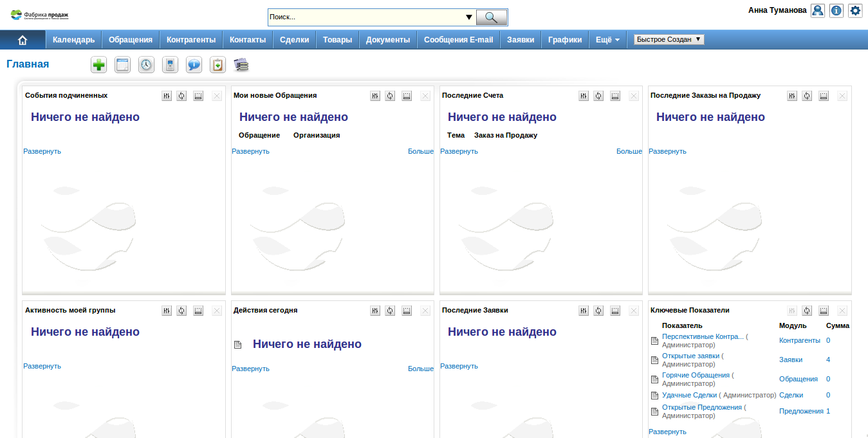868x438 pixels.
Task: Minimize the Последние Заказы на Продажу widget
Action: 824,96
